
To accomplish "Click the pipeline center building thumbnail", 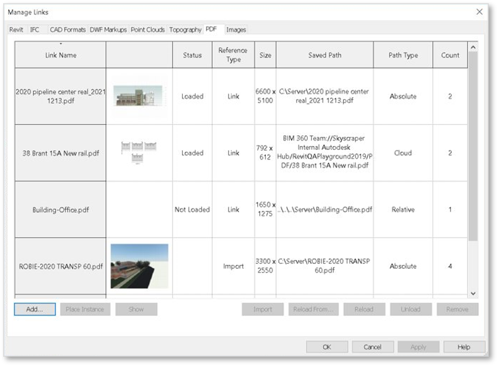I will (138, 96).
